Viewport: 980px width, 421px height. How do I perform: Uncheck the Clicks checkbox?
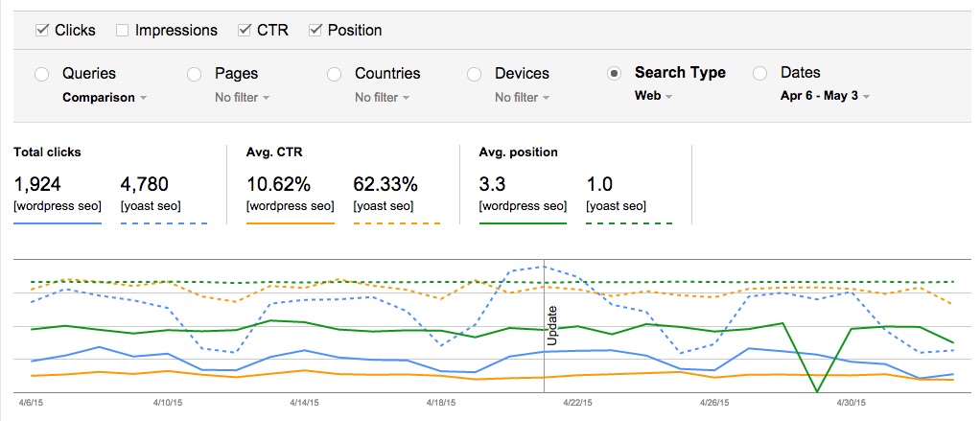(x=42, y=30)
